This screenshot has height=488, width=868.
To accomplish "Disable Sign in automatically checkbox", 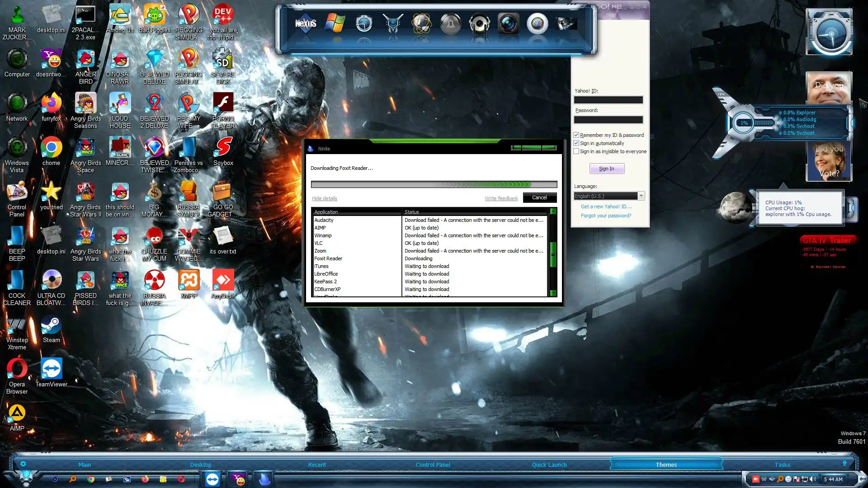I will point(576,143).
